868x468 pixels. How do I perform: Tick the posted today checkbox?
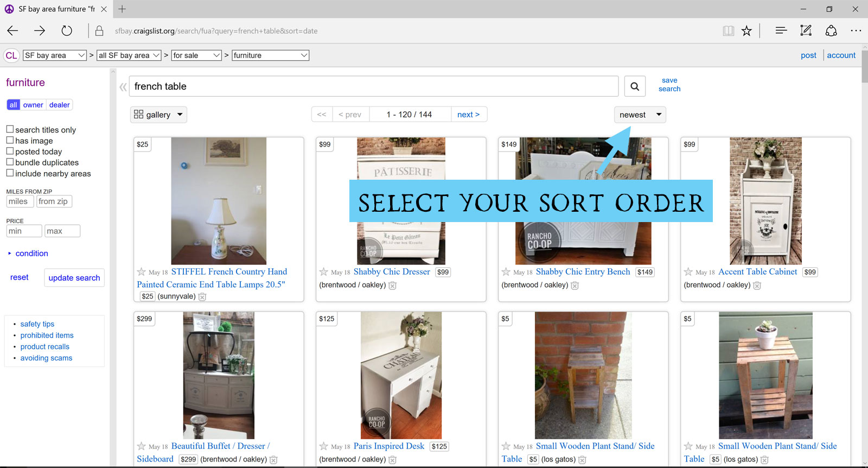point(10,151)
